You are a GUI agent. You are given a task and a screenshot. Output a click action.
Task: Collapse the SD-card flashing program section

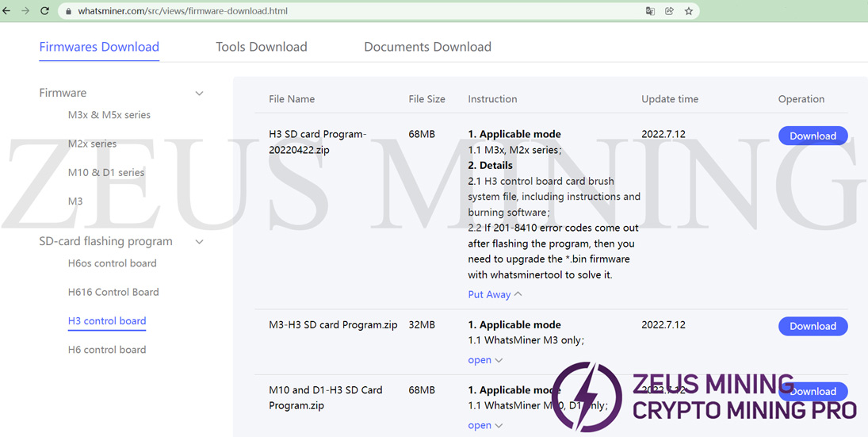pos(199,242)
